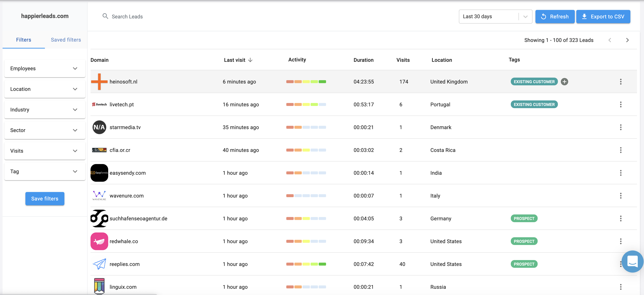Expand the Employees filter
644x295 pixels.
click(45, 68)
